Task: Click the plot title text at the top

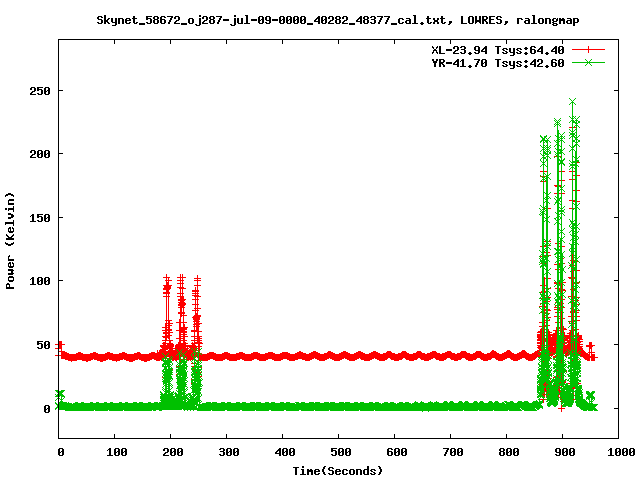Action: [x=338, y=20]
